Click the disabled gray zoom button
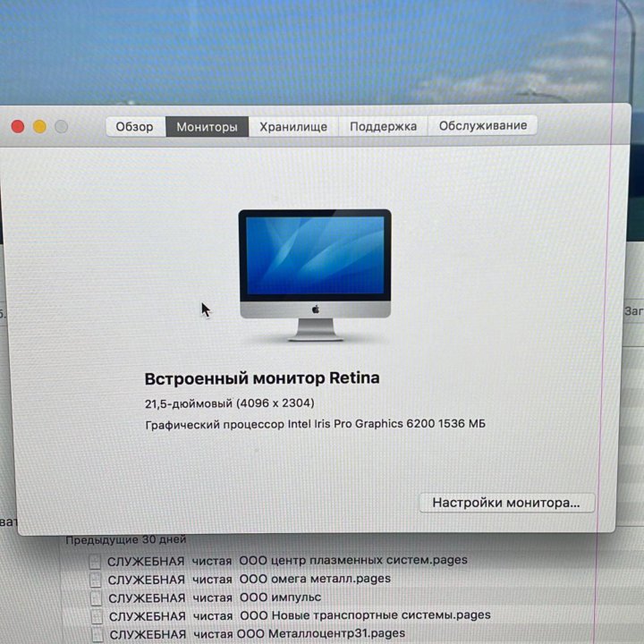 pyautogui.click(x=62, y=126)
